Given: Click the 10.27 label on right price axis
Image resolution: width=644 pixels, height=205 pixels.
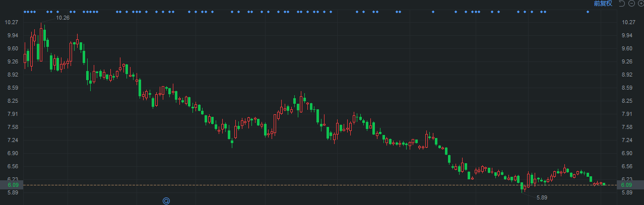Looking at the screenshot, I should coord(628,22).
